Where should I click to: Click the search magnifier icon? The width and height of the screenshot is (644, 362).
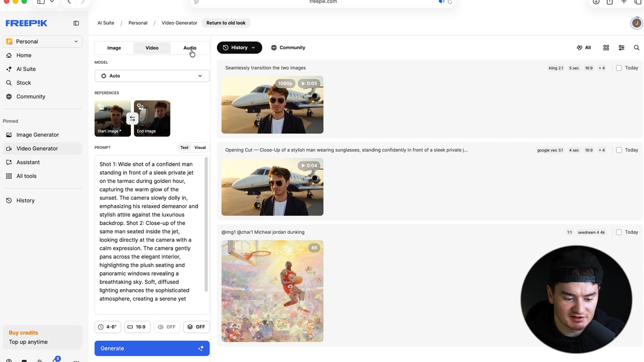point(636,48)
